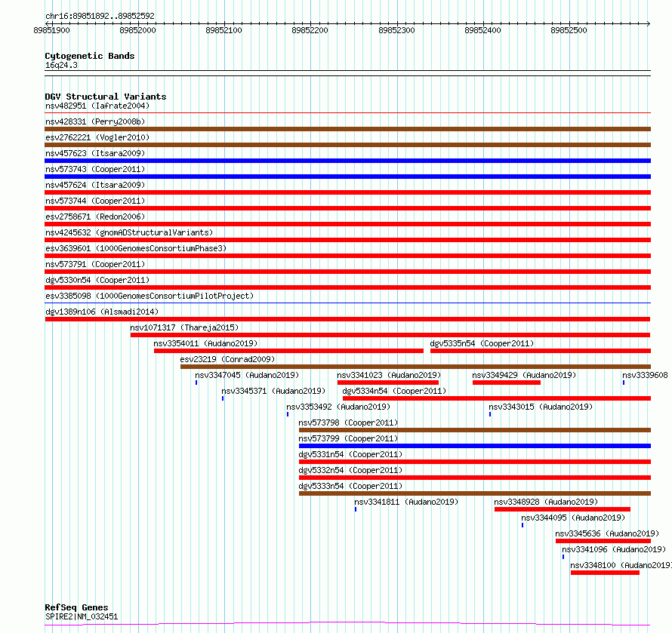Open dgv5334n54 (Cooper2011) label

pyautogui.click(x=394, y=391)
